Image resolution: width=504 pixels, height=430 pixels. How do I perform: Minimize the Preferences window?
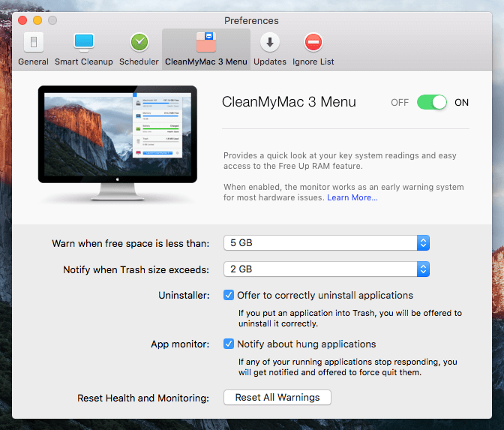pyautogui.click(x=37, y=20)
